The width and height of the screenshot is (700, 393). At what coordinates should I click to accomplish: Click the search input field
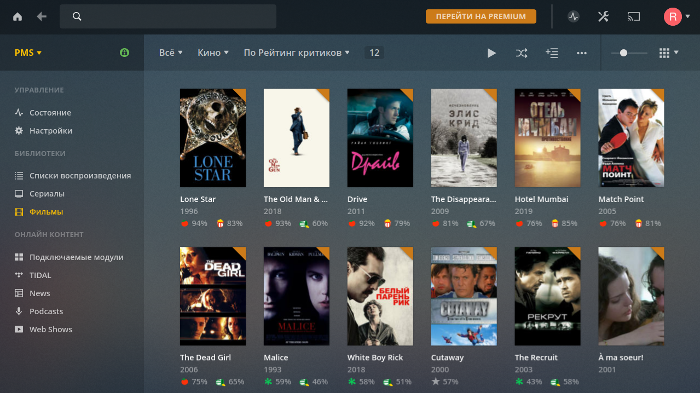click(168, 17)
